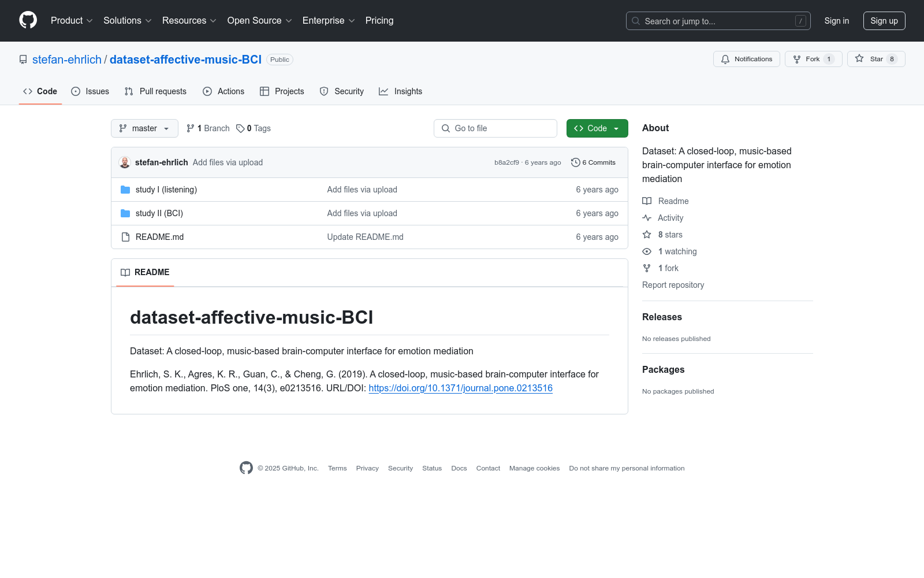The height and width of the screenshot is (578, 924).
Task: Open the Projects tab
Action: (x=282, y=91)
